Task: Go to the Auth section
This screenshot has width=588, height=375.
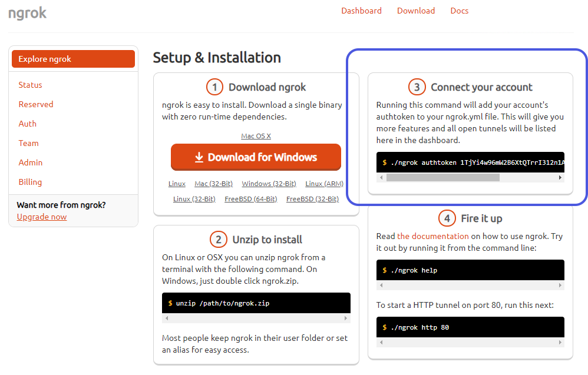Action: click(x=27, y=124)
